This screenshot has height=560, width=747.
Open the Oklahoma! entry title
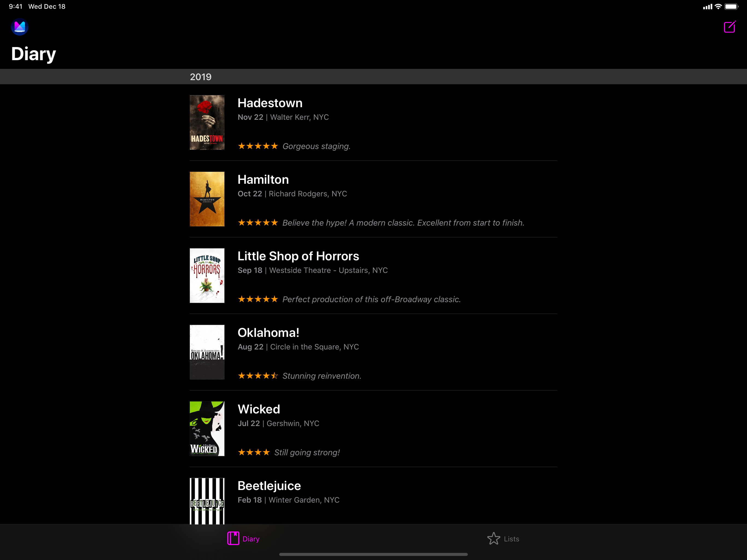pos(268,333)
